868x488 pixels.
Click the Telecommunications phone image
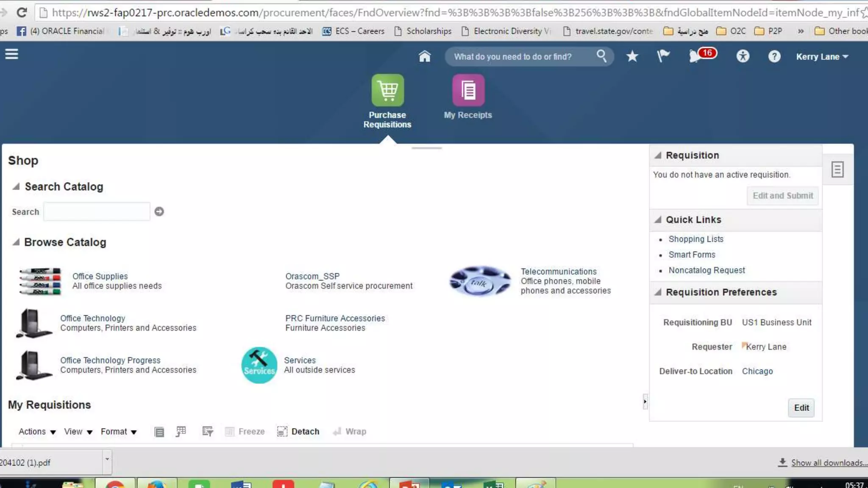[480, 281]
